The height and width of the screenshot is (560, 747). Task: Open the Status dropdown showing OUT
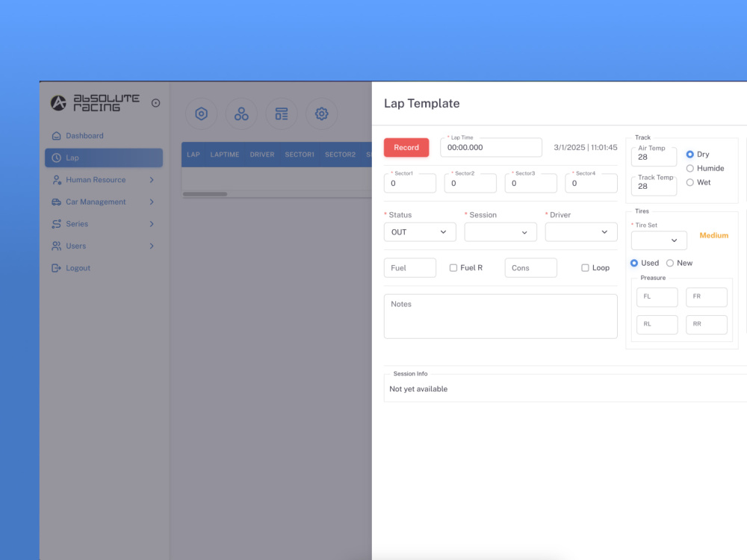420,232
